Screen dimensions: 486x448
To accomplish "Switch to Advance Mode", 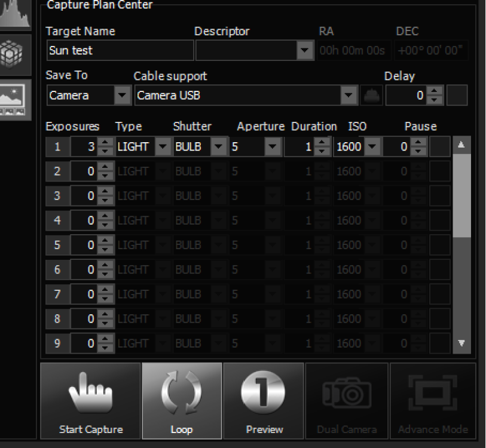I will [x=433, y=400].
